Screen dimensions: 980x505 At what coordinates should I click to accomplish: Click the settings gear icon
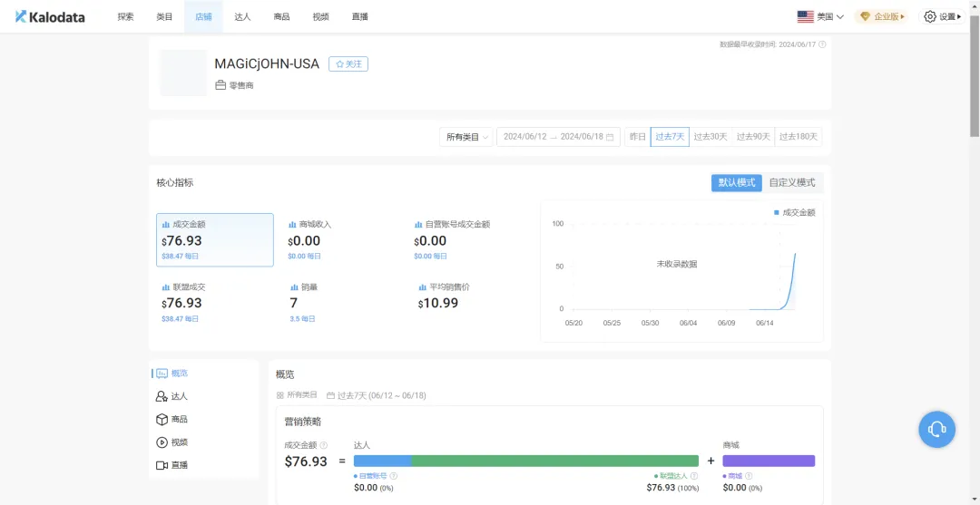[x=929, y=16]
